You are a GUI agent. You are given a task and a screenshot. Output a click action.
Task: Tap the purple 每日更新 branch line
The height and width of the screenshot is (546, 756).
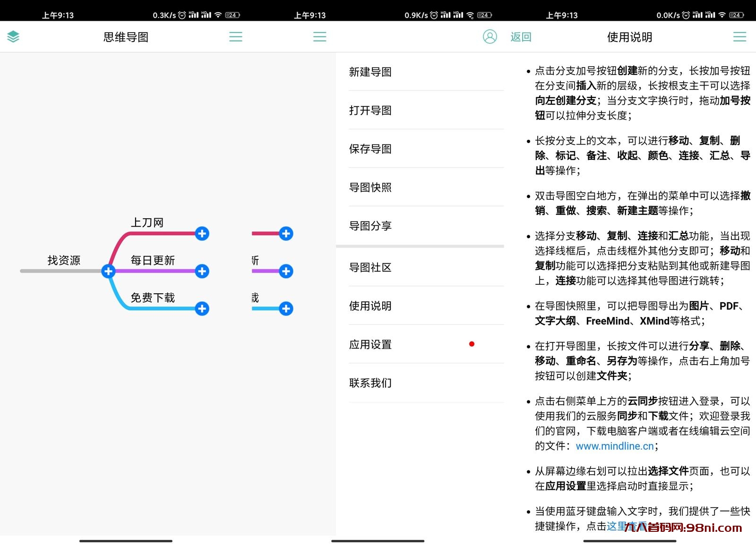pyautogui.click(x=155, y=271)
